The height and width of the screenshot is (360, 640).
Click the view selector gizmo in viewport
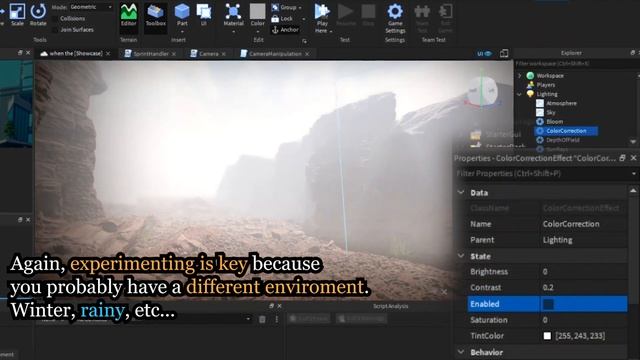coord(482,92)
